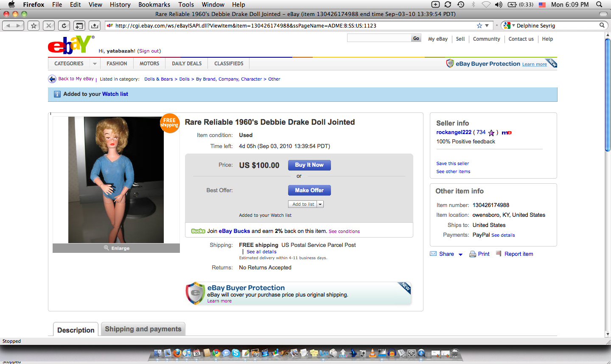Bookmark the page with the toolbar star button
The height and width of the screenshot is (364, 611).
point(34,25)
